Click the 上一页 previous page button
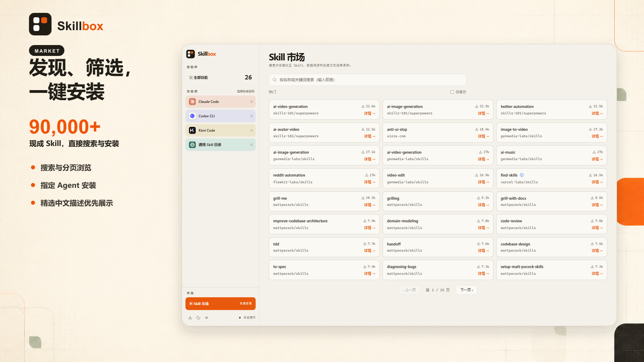The height and width of the screenshot is (362, 644). coord(409,290)
